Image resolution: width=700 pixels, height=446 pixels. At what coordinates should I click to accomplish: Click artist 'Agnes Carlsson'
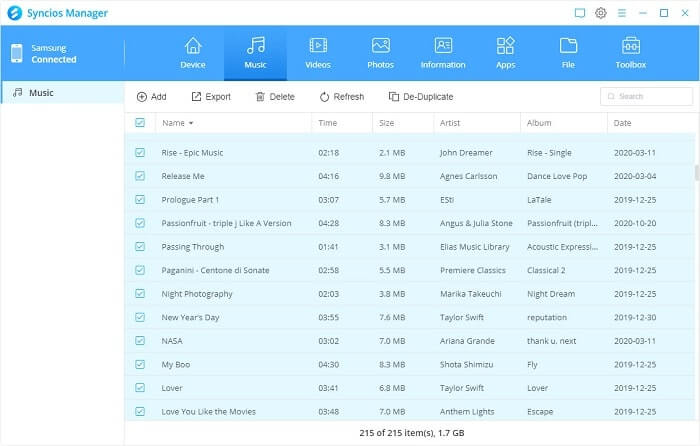pyautogui.click(x=468, y=176)
